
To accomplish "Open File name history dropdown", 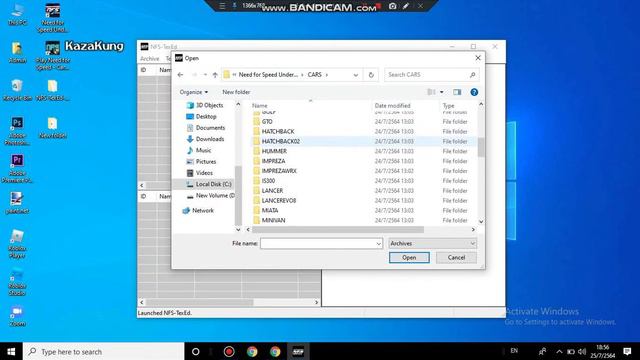I will click(378, 244).
